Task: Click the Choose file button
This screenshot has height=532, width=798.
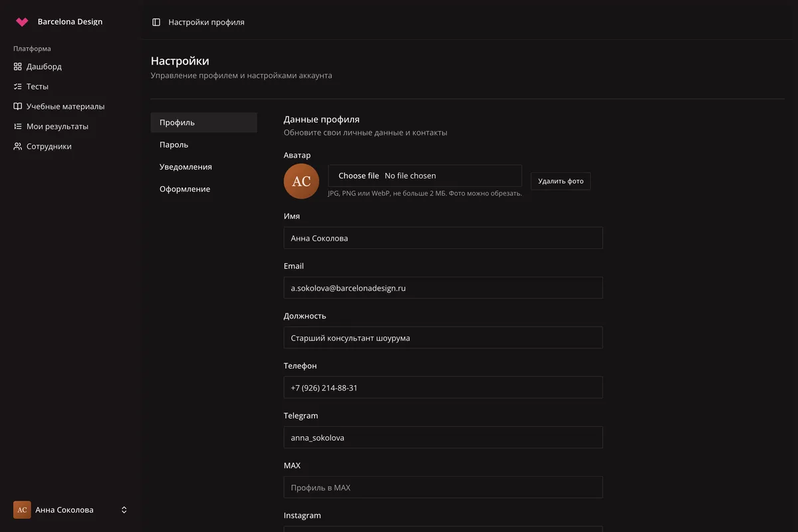Action: [x=358, y=176]
